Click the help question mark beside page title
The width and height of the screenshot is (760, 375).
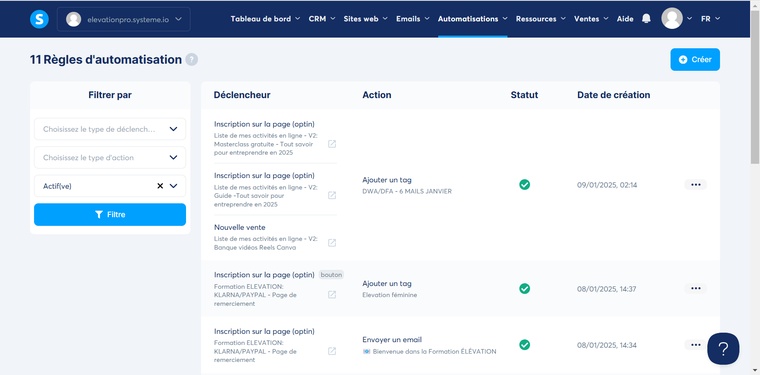tap(192, 60)
